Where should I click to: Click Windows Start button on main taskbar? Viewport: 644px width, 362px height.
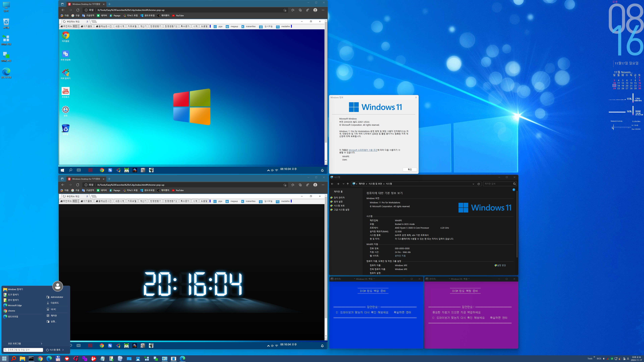pos(4,358)
